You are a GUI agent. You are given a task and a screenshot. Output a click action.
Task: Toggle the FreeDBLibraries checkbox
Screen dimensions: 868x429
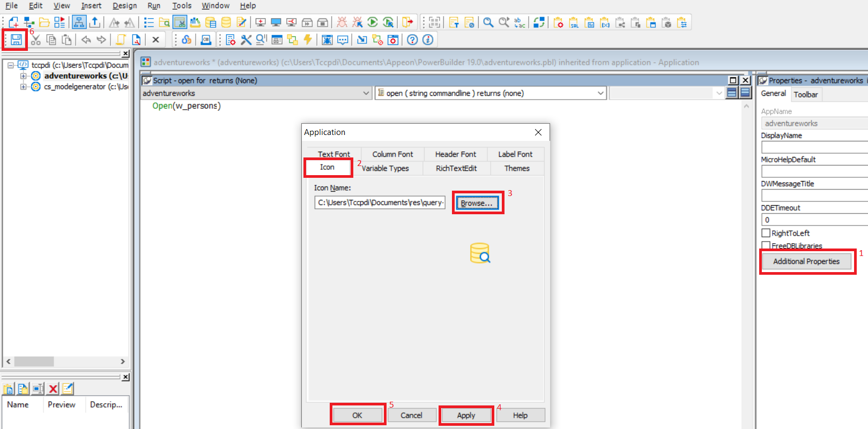click(766, 245)
